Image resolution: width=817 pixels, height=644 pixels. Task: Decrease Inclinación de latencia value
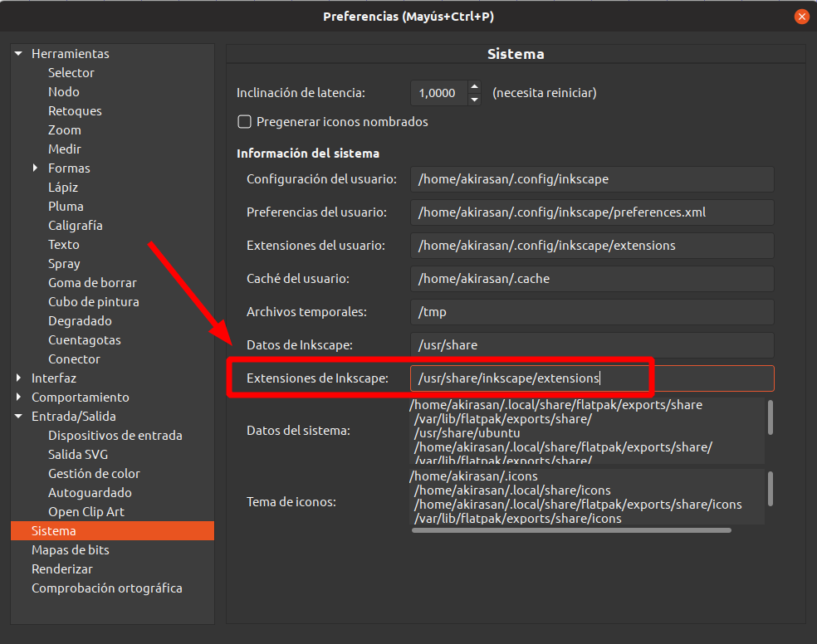[474, 99]
